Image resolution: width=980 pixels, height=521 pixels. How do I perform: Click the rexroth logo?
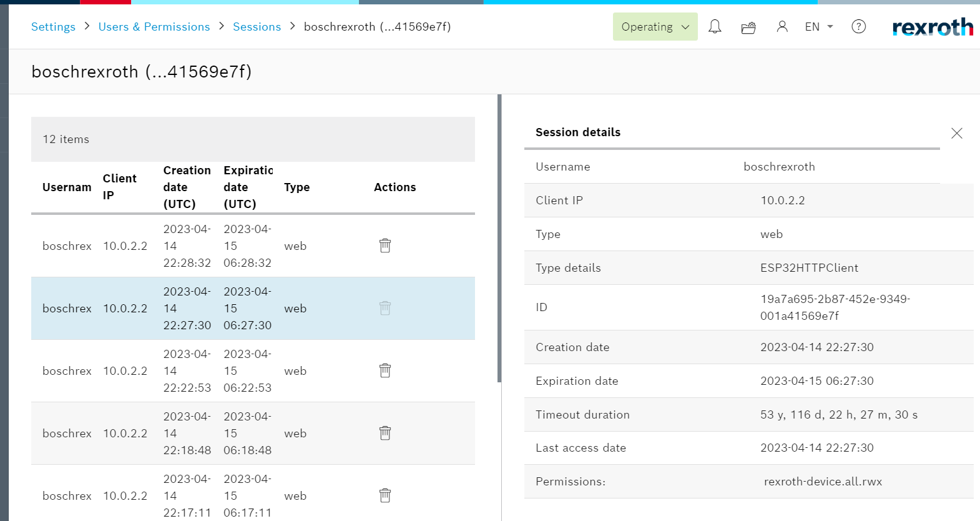[933, 27]
